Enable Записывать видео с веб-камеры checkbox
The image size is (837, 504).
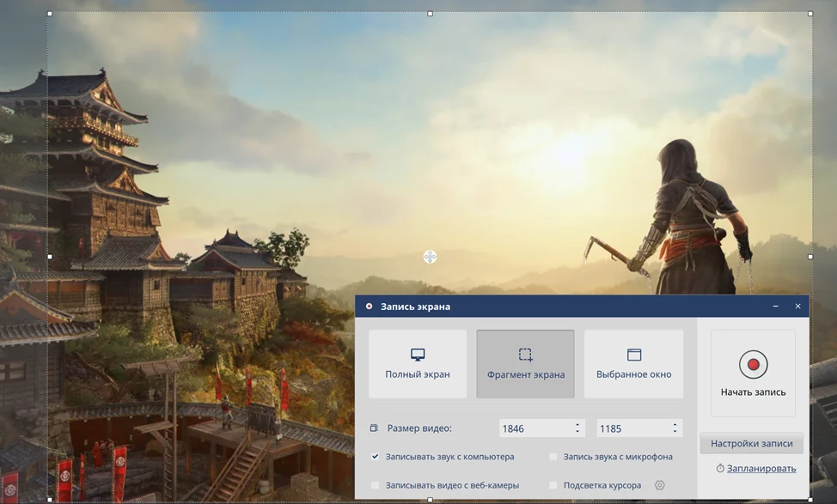(376, 485)
